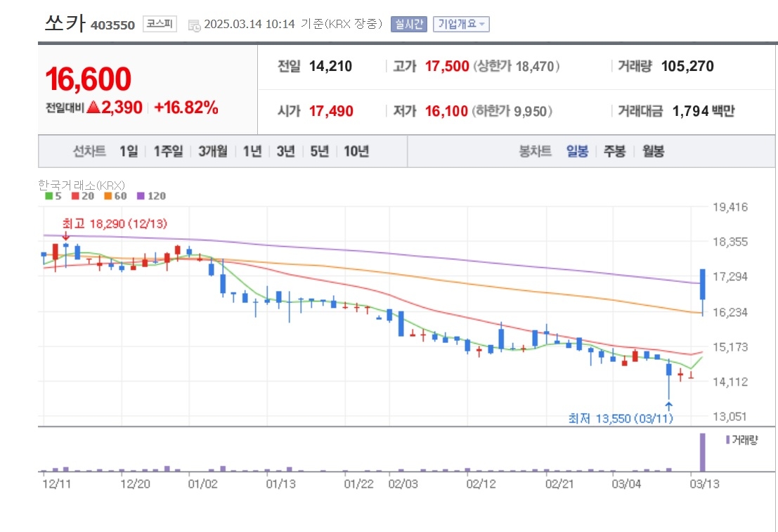This screenshot has height=532, width=778.
Task: Open the 월봉 monthly candle chart
Action: click(653, 151)
